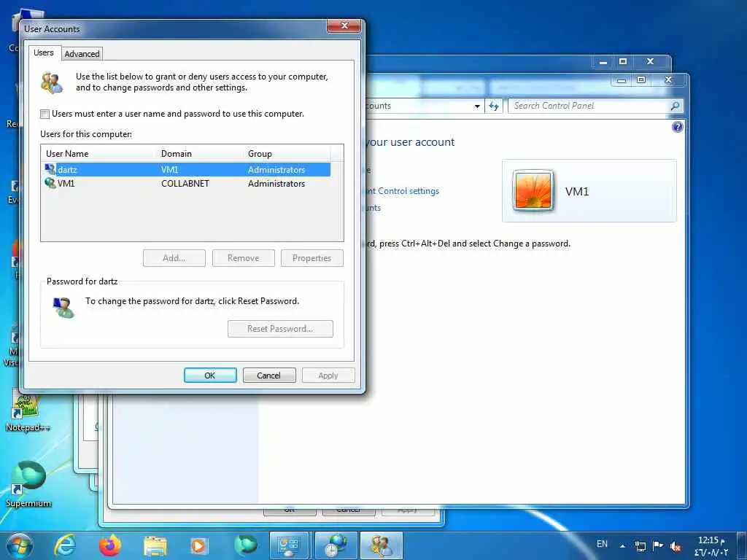Screen dimensions: 747x560
Task: Open Notepad++ desktop shortcut
Action: 28,410
